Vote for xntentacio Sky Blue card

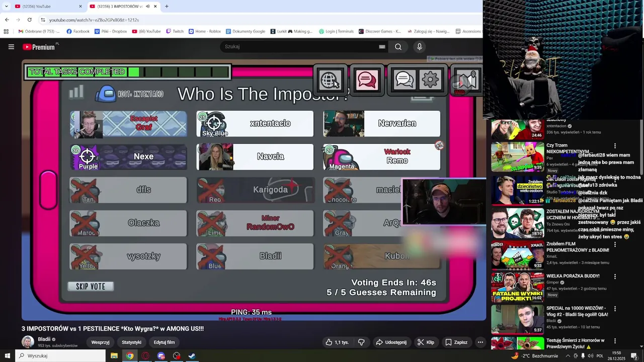pos(255,124)
